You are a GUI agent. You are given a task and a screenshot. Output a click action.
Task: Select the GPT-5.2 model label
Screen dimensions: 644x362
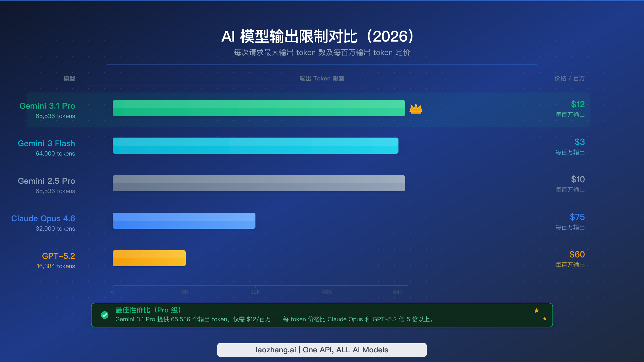(x=59, y=256)
